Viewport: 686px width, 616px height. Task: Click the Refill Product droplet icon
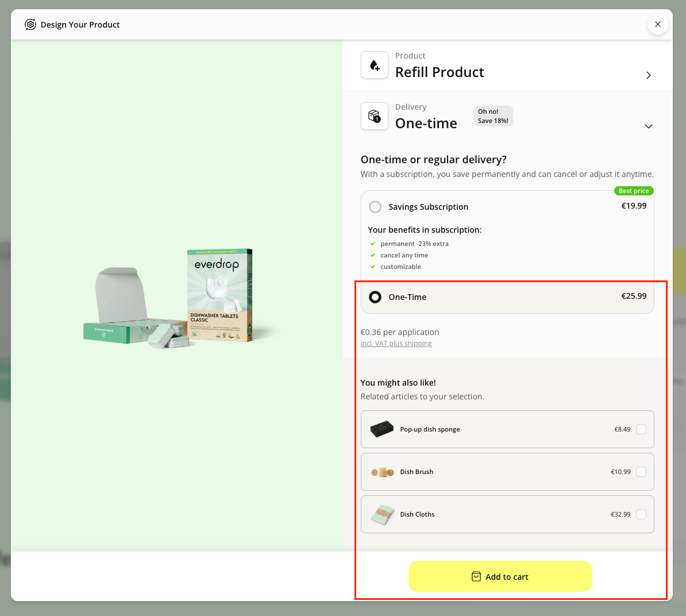click(x=375, y=66)
